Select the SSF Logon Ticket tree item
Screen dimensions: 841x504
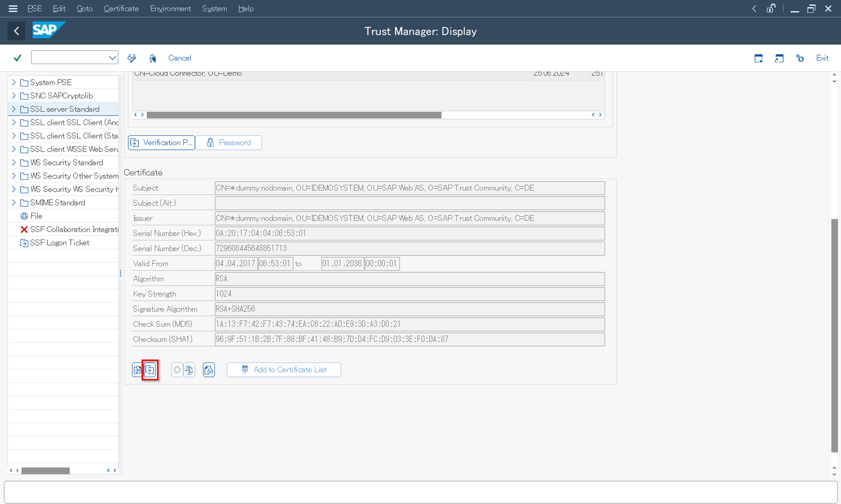point(60,242)
